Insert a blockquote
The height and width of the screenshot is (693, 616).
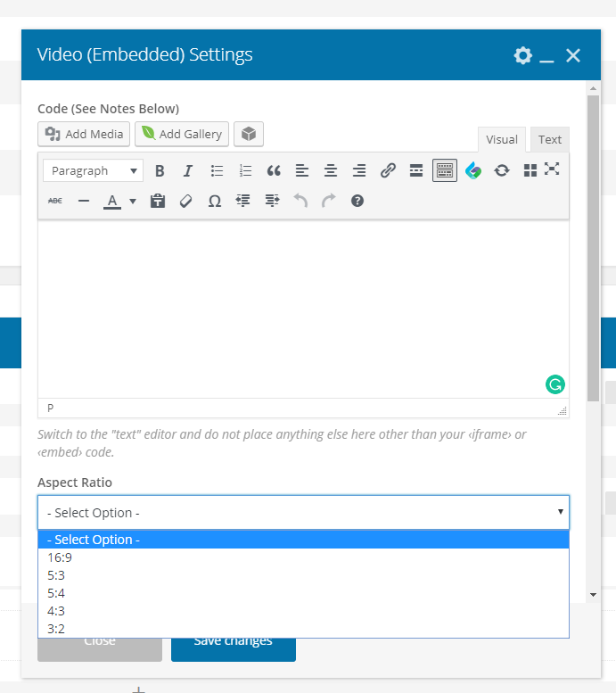point(274,170)
